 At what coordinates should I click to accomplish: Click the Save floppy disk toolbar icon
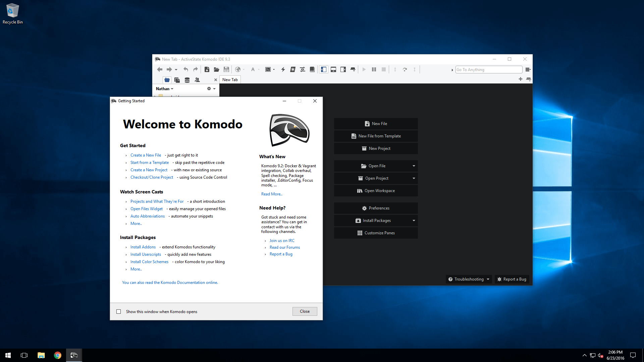226,69
